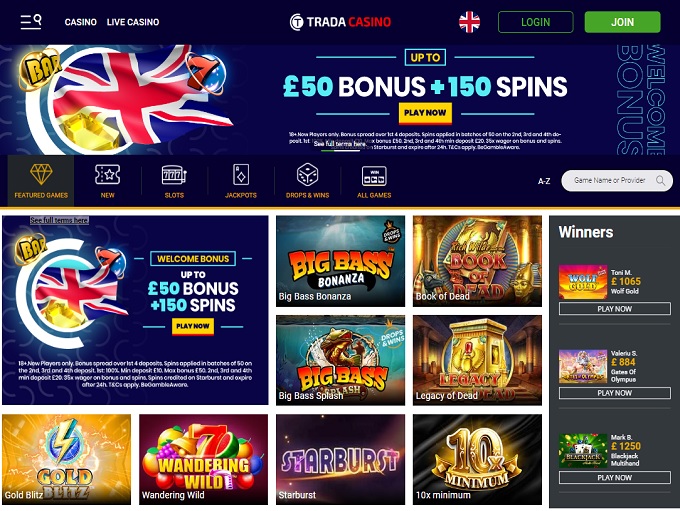
Task: Open the Casino menu item
Action: click(x=80, y=22)
